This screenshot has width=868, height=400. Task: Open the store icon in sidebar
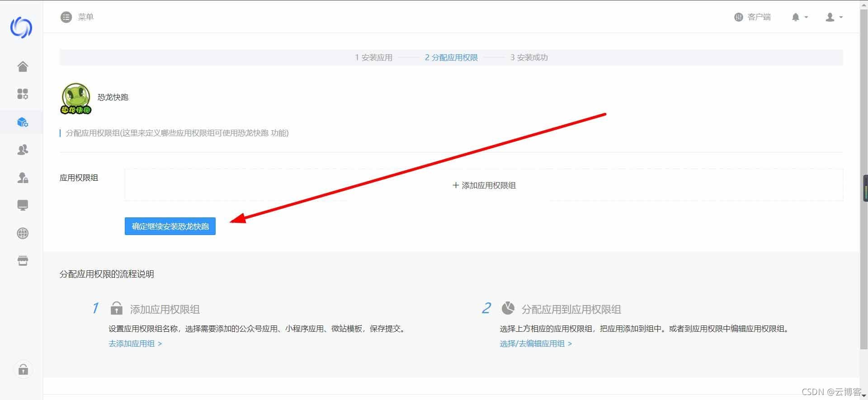click(23, 261)
